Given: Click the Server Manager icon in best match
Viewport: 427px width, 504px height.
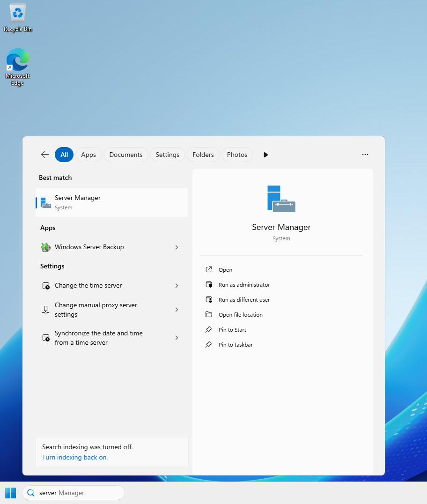Looking at the screenshot, I should tap(45, 203).
